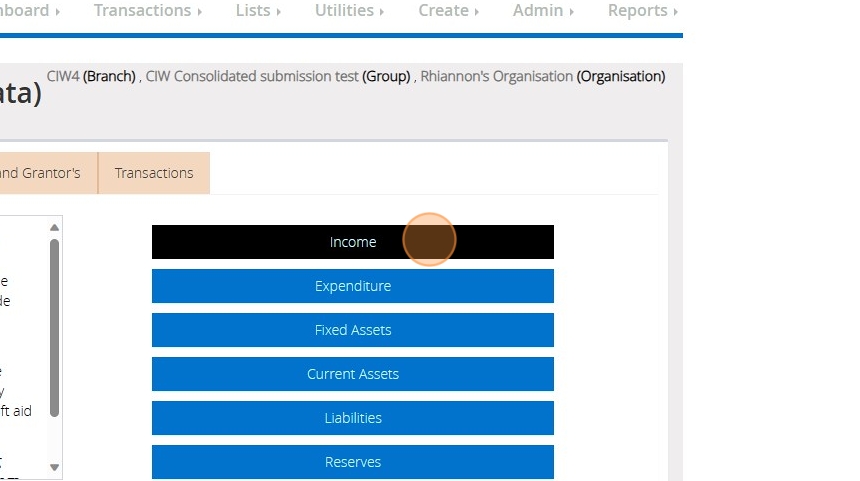This screenshot has width=860, height=481.
Task: Click the list scrollbar up arrow
Action: coord(54,227)
